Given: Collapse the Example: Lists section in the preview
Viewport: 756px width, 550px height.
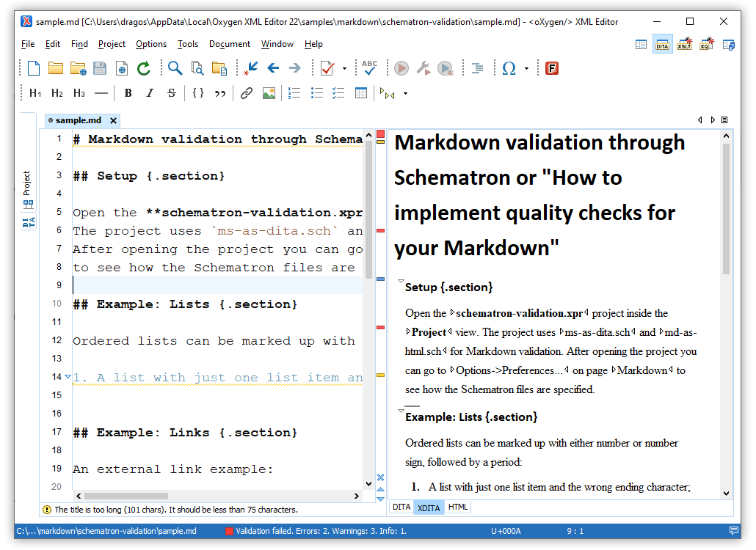Looking at the screenshot, I should click(401, 411).
